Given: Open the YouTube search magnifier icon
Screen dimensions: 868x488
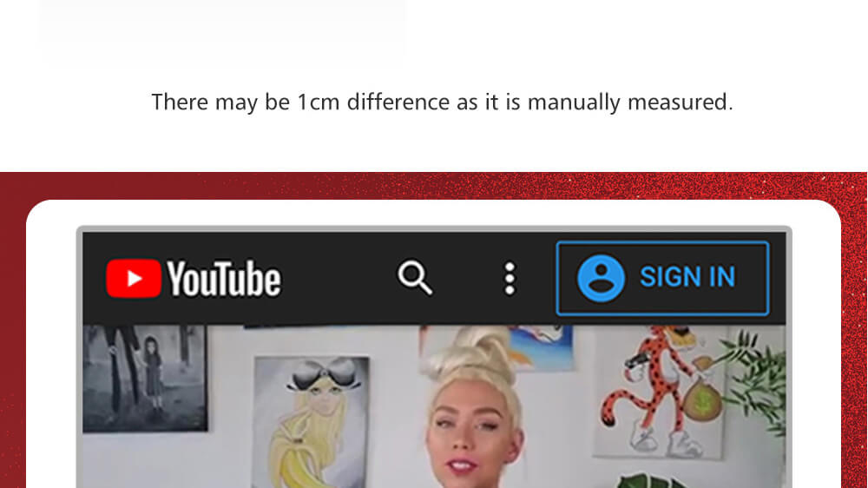Looking at the screenshot, I should point(415,278).
